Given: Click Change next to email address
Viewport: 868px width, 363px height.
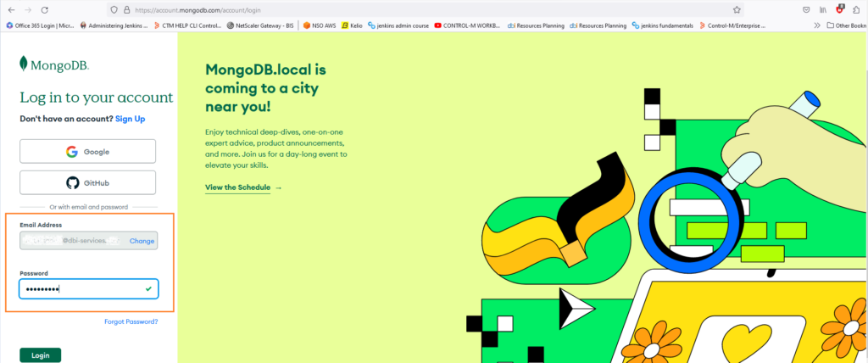Looking at the screenshot, I should (142, 241).
